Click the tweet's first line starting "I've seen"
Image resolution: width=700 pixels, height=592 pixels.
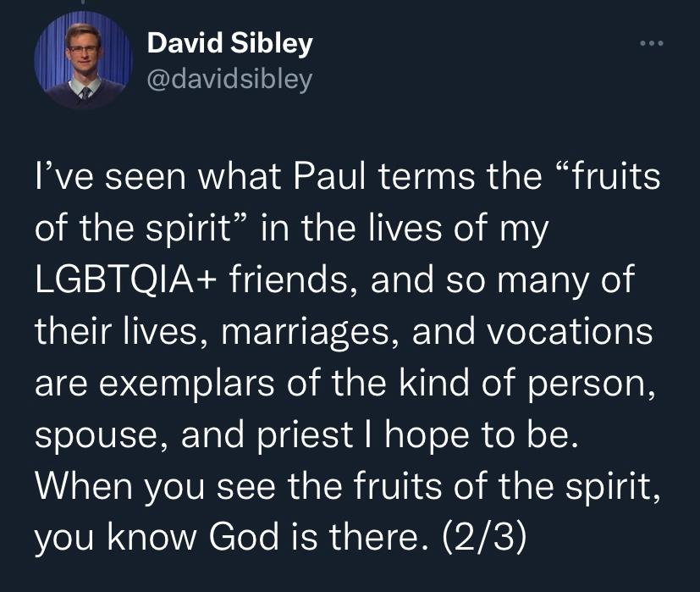[x=347, y=180]
